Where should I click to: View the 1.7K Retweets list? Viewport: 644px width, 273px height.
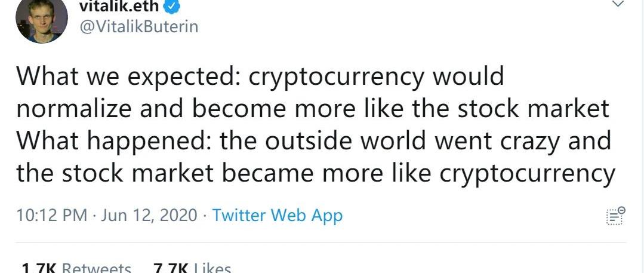pyautogui.click(x=76, y=268)
